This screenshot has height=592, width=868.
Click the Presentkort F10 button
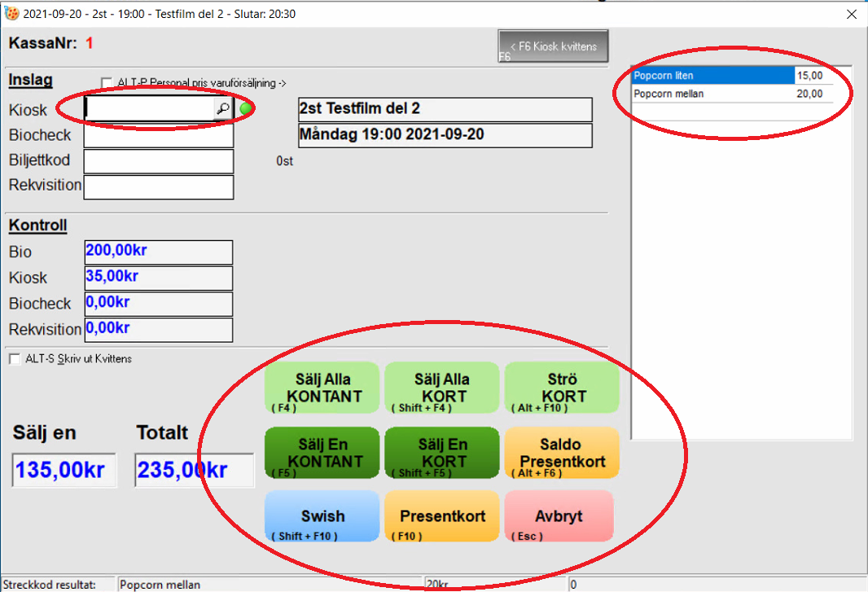pos(441,517)
